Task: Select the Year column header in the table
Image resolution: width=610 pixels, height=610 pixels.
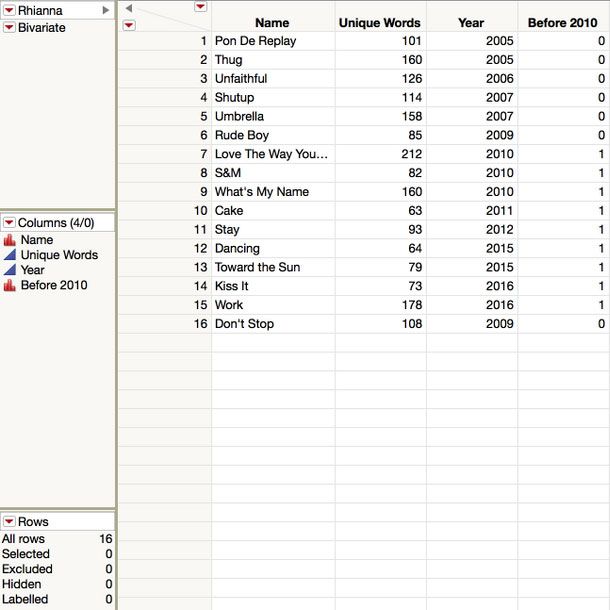Action: 471,23
